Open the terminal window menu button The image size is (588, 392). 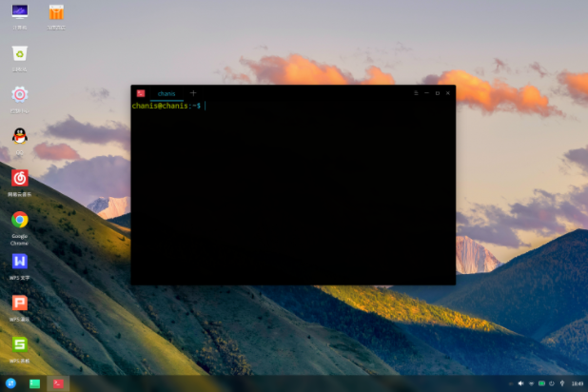[x=416, y=93]
